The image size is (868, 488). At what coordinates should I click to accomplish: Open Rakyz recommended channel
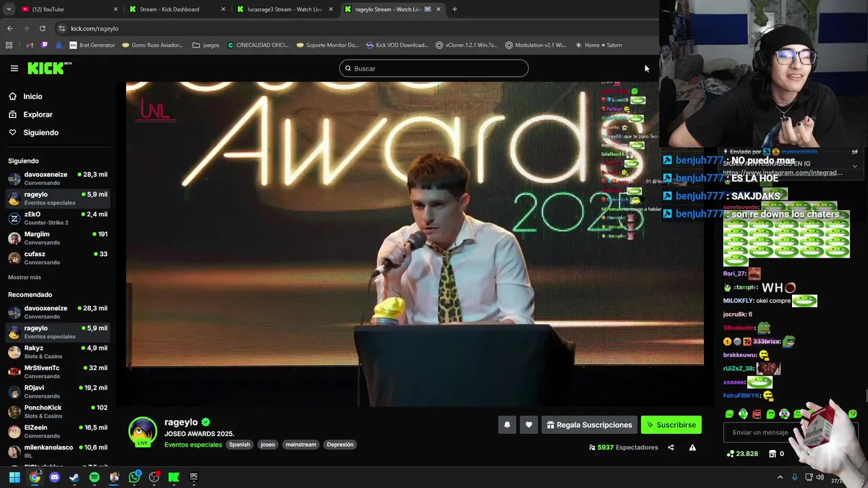(x=57, y=352)
